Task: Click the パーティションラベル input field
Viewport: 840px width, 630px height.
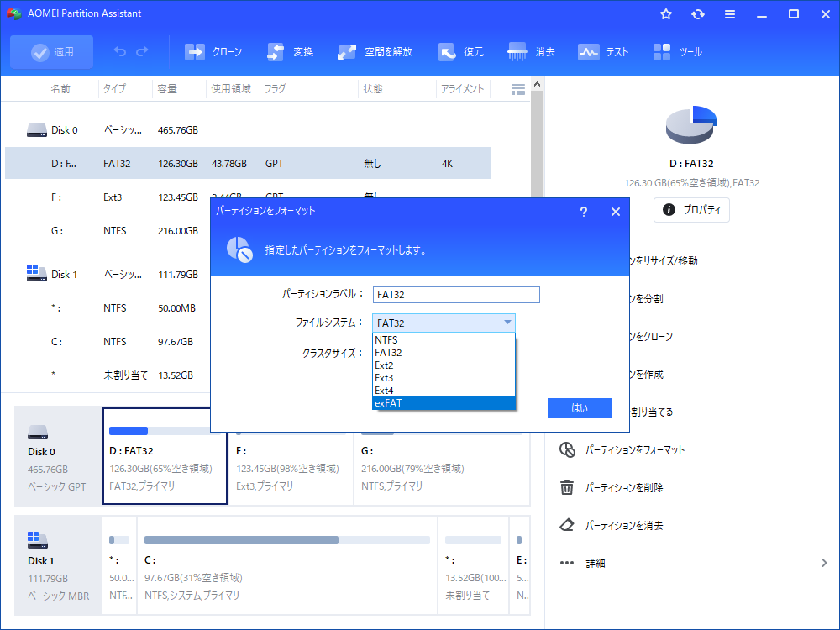Action: (x=456, y=295)
